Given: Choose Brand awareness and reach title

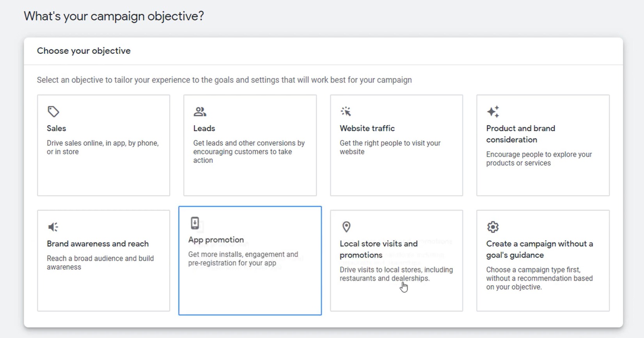Looking at the screenshot, I should tap(98, 244).
